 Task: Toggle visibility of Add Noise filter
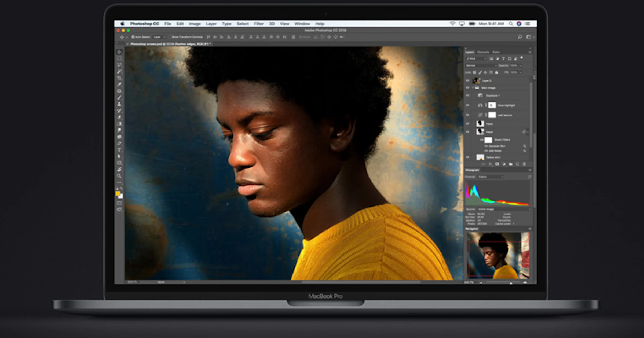point(486,151)
